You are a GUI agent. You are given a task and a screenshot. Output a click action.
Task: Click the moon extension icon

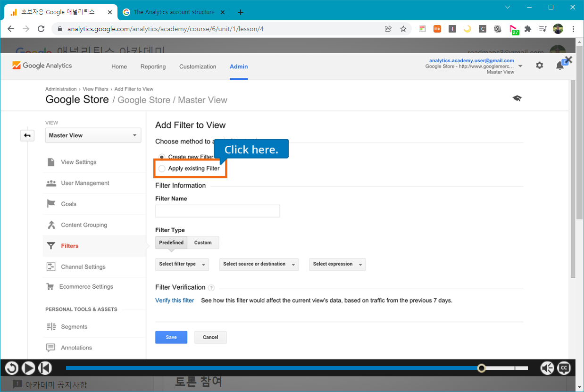pyautogui.click(x=467, y=29)
